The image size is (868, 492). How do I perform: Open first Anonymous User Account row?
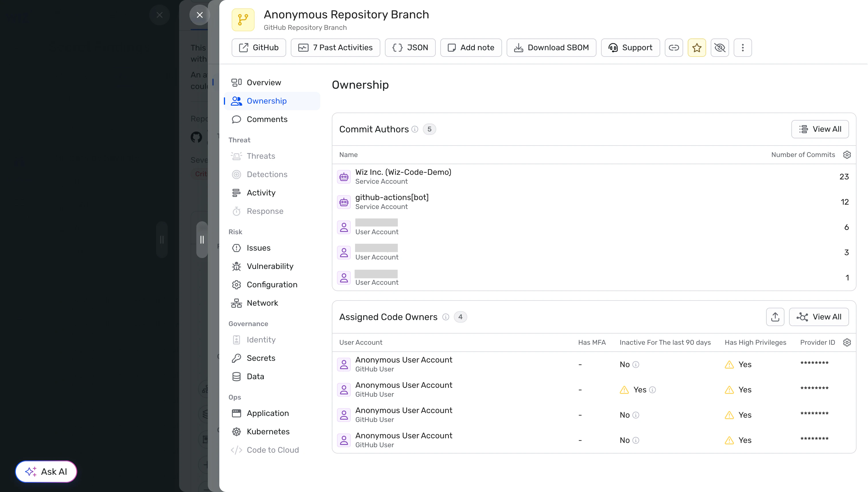pos(594,365)
